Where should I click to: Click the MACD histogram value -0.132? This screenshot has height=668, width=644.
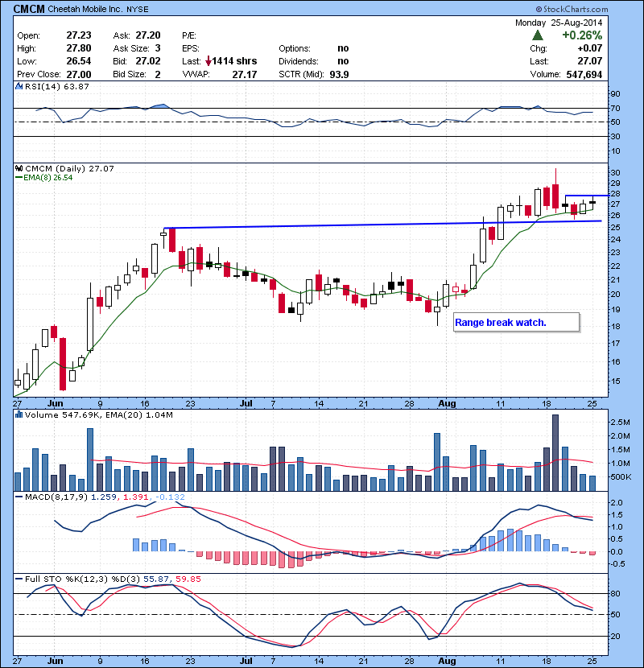pyautogui.click(x=170, y=497)
